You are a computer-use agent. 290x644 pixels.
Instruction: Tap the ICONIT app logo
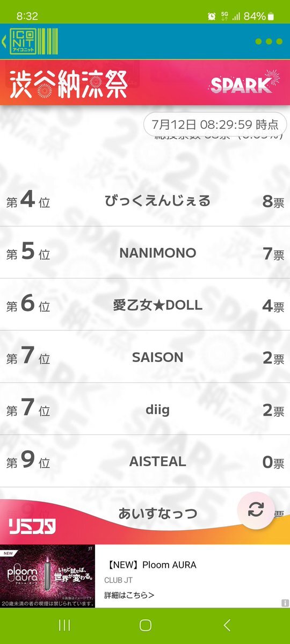click(x=34, y=41)
